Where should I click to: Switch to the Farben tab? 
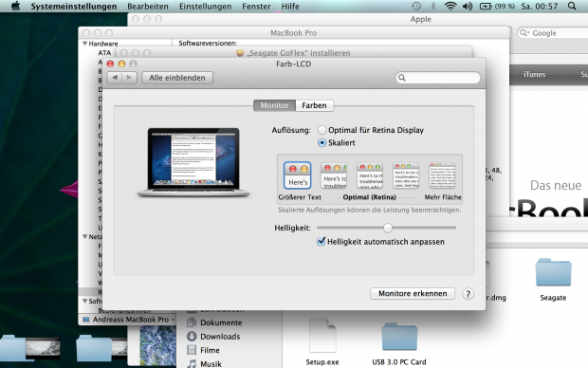pyautogui.click(x=314, y=105)
